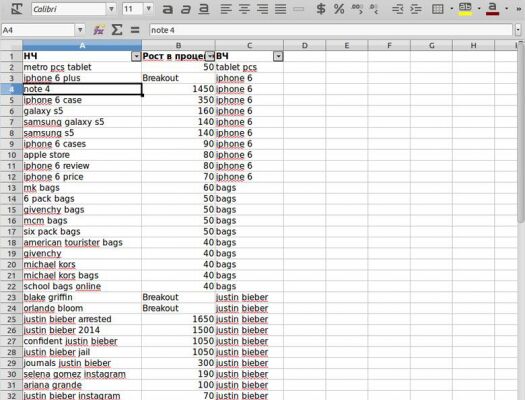Center cell text horizontally
Screen dimensions: 525x400
pos(244,9)
